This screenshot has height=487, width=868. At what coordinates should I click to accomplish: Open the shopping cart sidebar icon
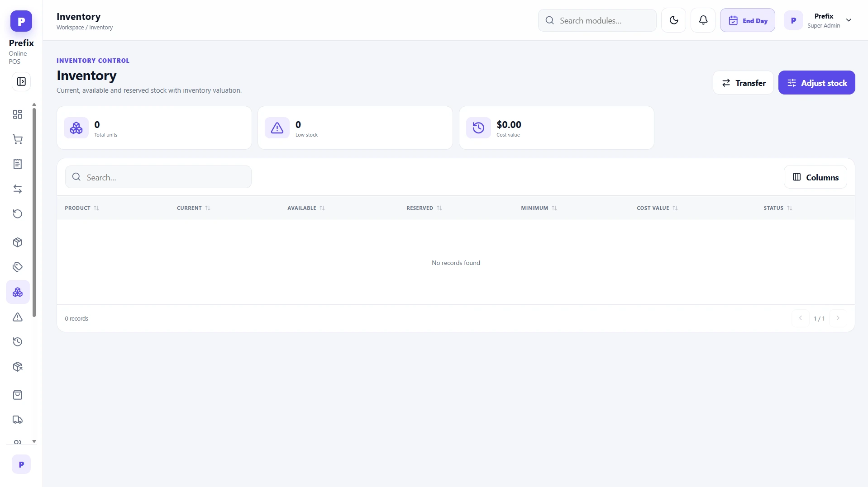pyautogui.click(x=18, y=139)
